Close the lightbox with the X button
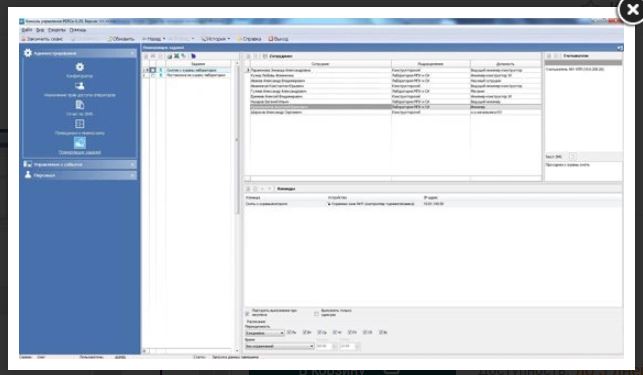 pyautogui.click(x=632, y=10)
